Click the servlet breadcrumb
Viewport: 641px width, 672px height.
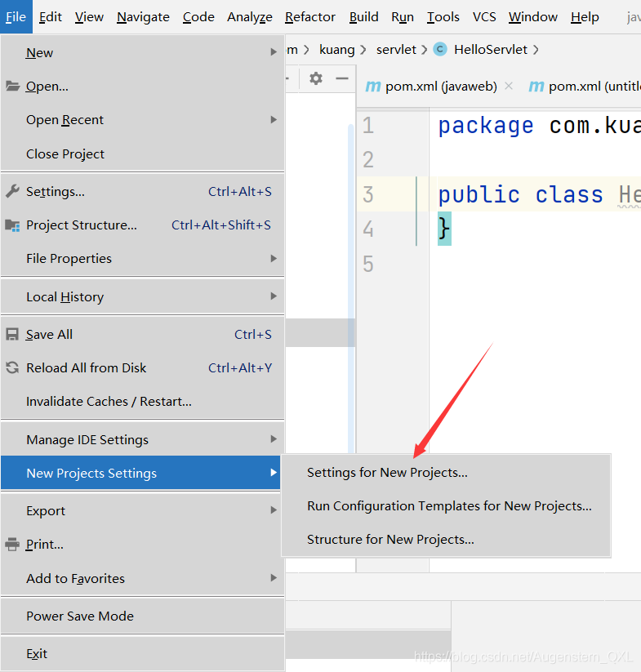396,50
